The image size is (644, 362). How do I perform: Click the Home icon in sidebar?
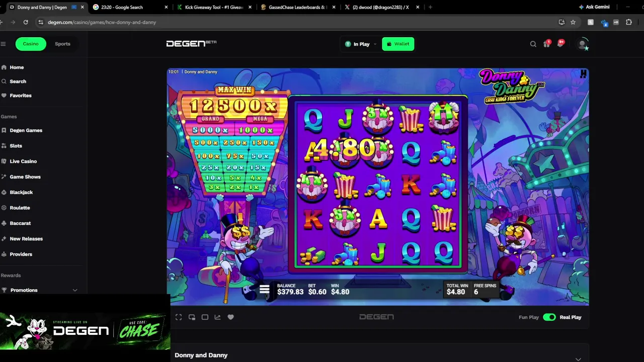[4, 67]
